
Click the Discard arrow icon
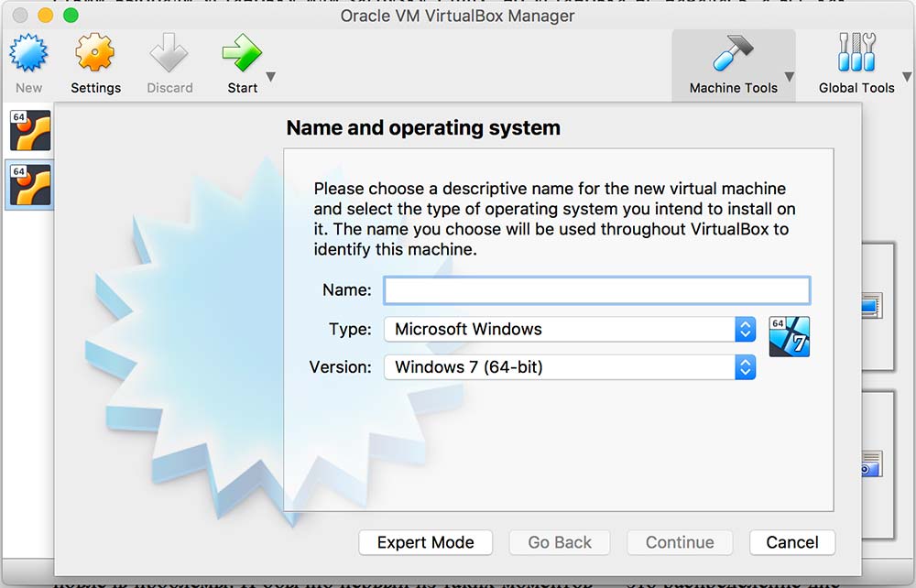pos(169,55)
